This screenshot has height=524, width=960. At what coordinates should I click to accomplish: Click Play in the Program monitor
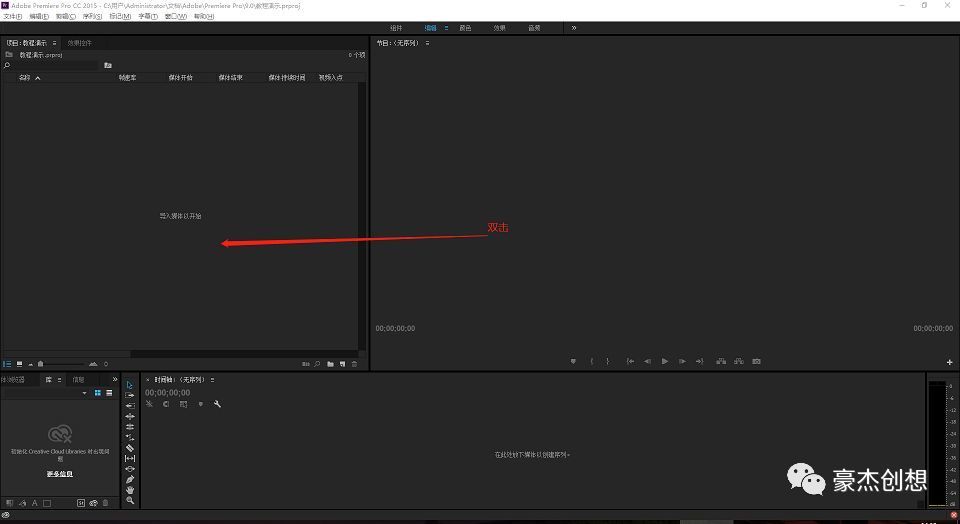click(x=665, y=361)
